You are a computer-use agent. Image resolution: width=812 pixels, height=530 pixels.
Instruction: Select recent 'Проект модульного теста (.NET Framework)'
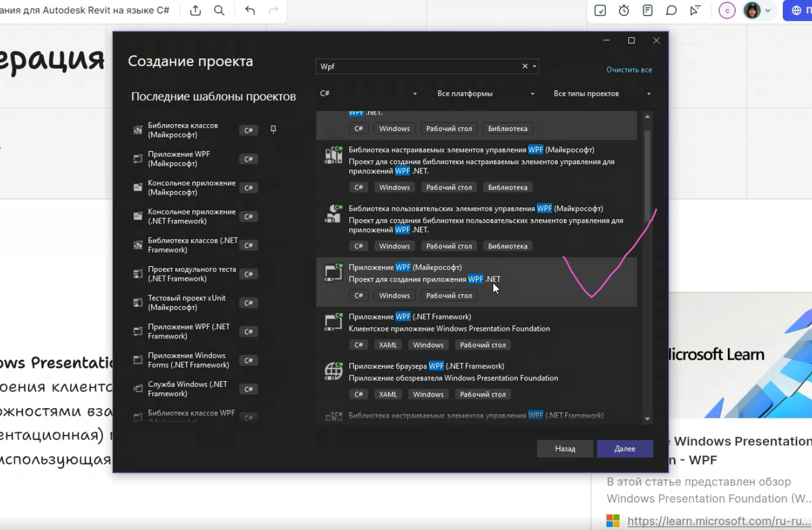click(195, 274)
